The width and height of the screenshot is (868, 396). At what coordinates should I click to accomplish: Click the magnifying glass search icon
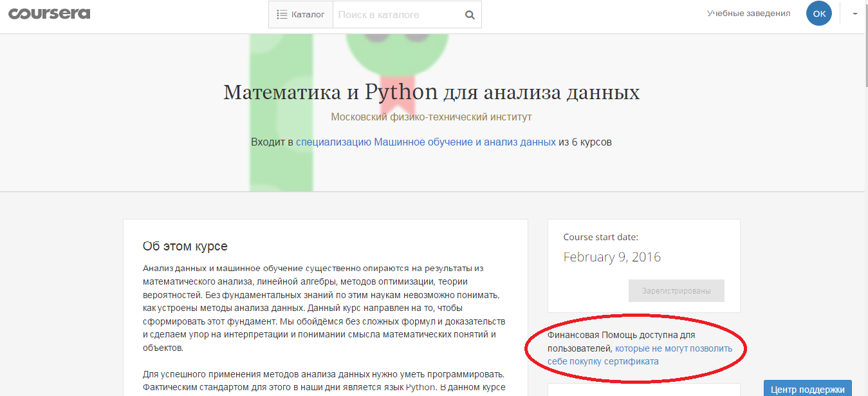(x=470, y=15)
